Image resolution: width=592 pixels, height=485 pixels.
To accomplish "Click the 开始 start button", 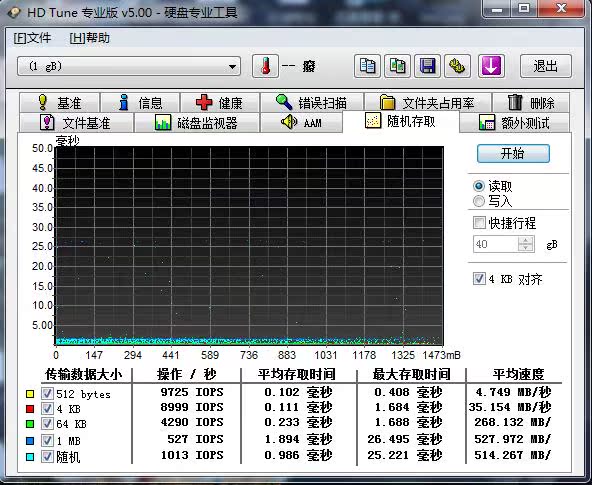I will point(513,154).
